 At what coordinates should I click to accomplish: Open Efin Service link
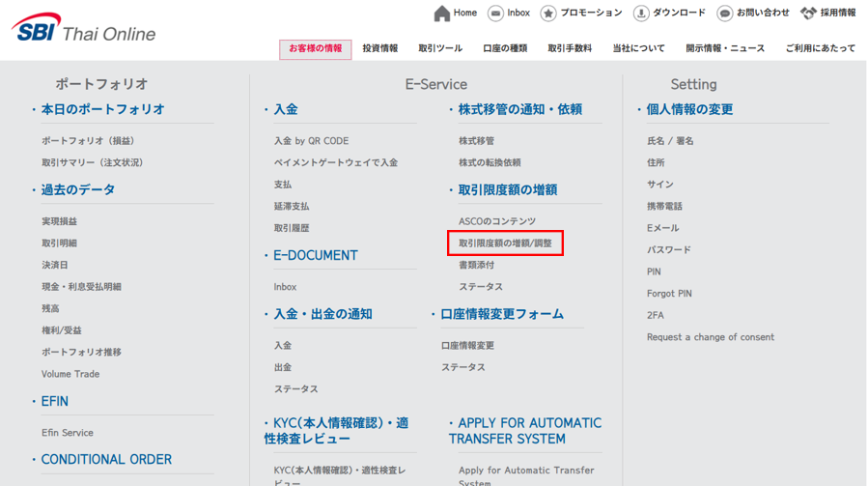[67, 433]
